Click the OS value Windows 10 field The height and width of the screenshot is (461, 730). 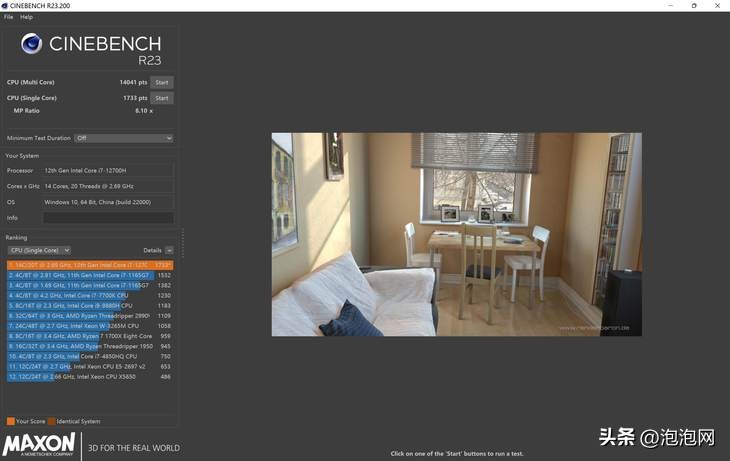coord(108,202)
